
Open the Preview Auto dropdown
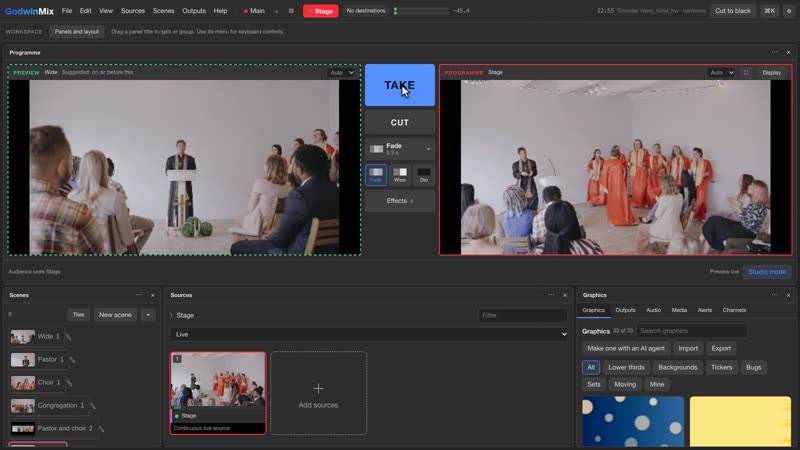[x=341, y=72]
